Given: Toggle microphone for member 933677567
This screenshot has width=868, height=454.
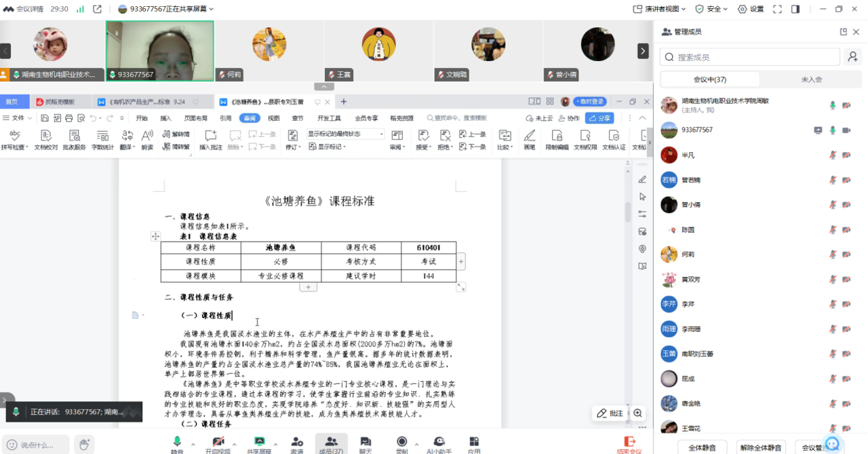Looking at the screenshot, I should coord(833,130).
